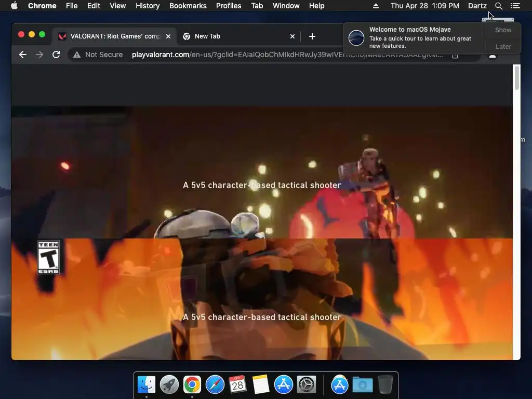Open Finder from the Dock

(147, 384)
